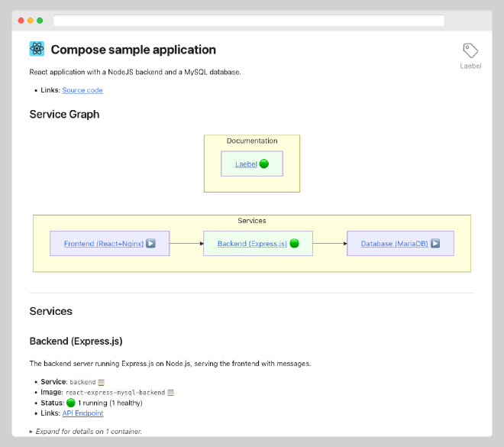
Task: Click the Frontend node play icon
Action: click(x=150, y=244)
